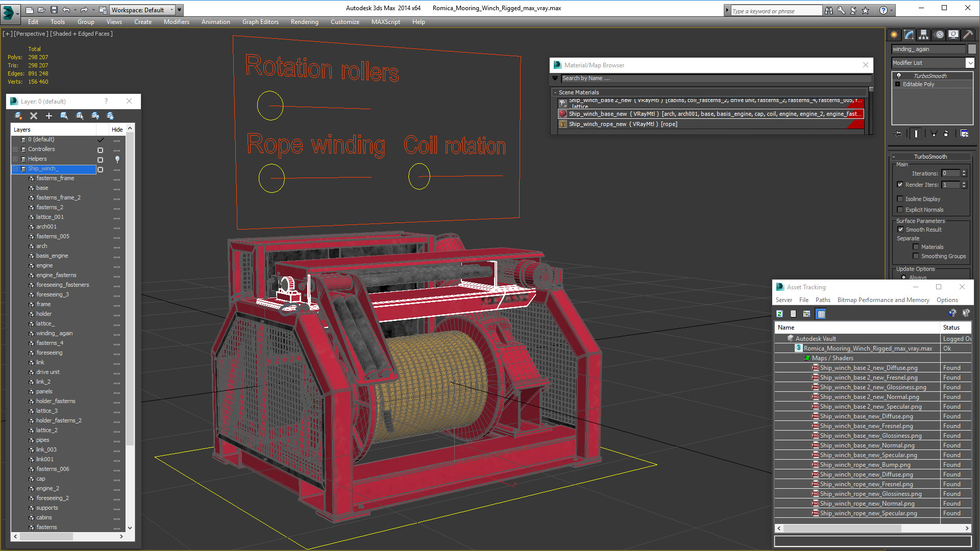Collapse the TurboSmooth rollout header
Image resolution: width=980 pixels, height=551 pixels.
[930, 157]
